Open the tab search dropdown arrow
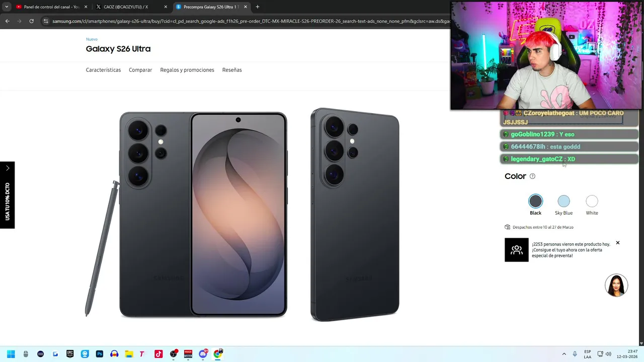Screen dimensions: 644x362 (x=7, y=7)
